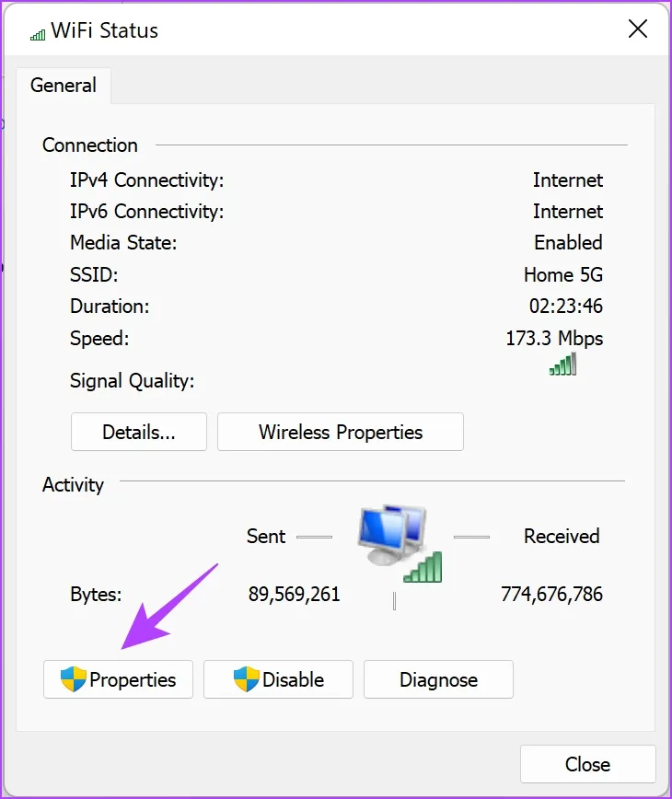Run Diagnose on the connection

point(438,680)
